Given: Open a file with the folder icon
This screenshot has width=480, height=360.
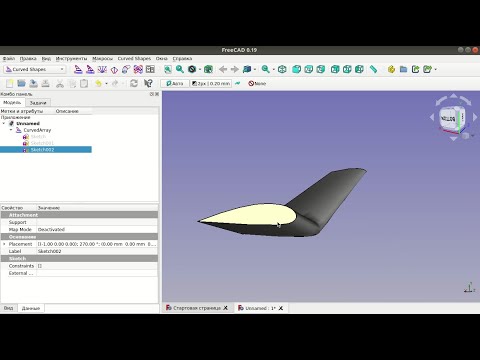Looking at the screenshot, I should click(x=22, y=83).
